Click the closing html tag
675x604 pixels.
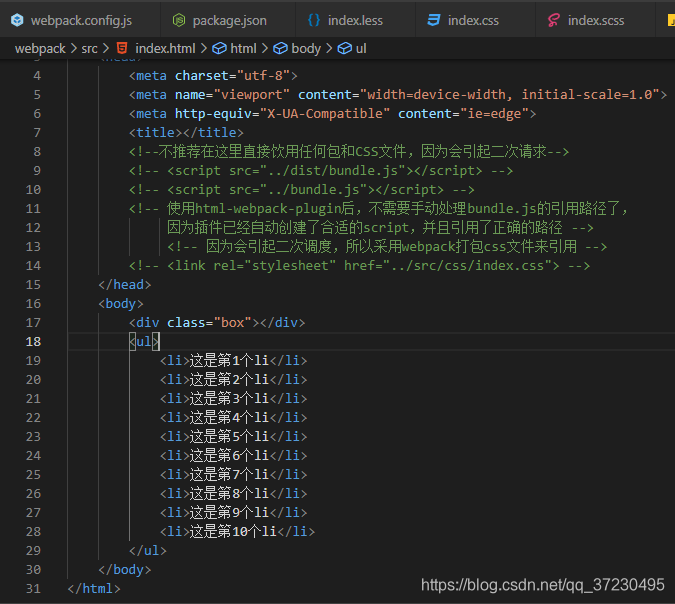pyautogui.click(x=94, y=589)
